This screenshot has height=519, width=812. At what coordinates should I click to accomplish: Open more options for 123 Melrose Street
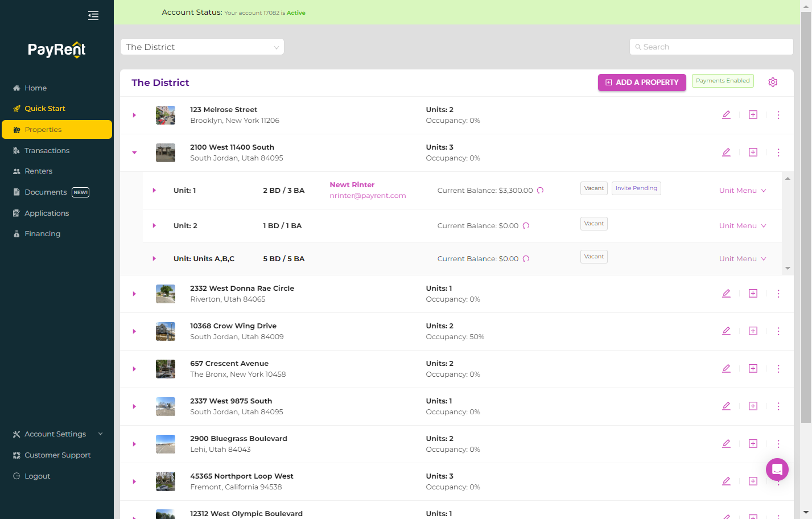tap(778, 115)
